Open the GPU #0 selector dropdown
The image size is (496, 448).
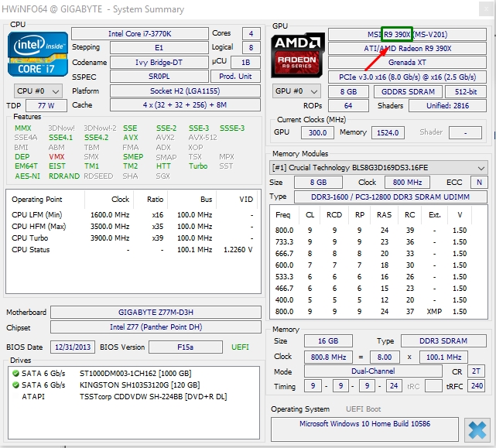click(296, 91)
